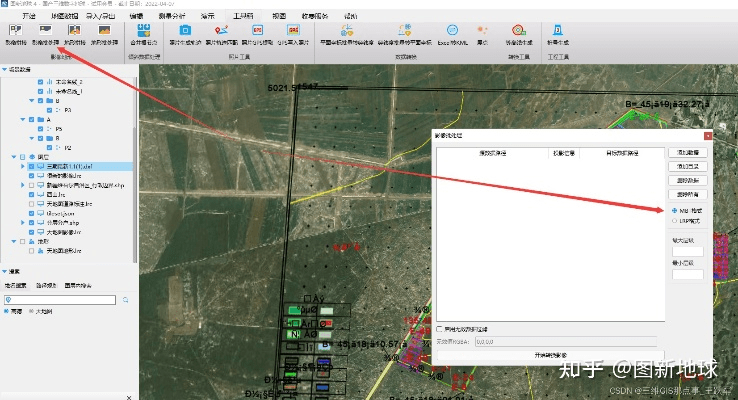Tick the checkbox above the output path field
738x400 pixels.
(439, 328)
